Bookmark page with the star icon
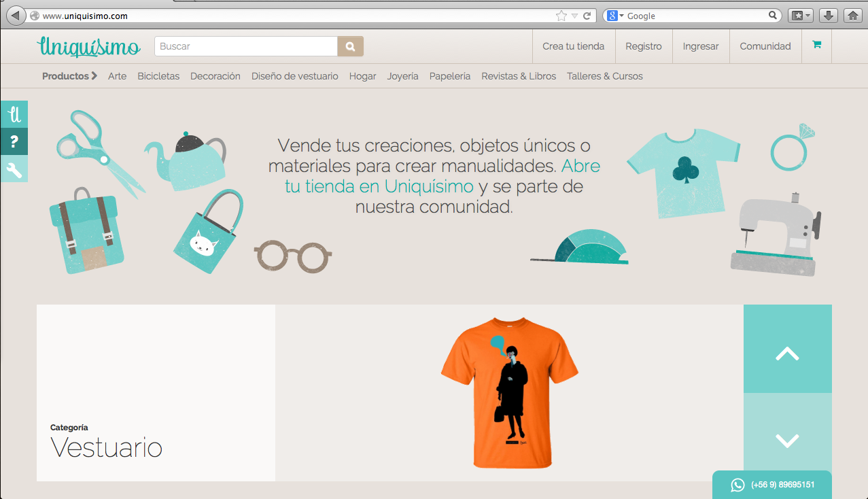This screenshot has width=868, height=499. (561, 16)
